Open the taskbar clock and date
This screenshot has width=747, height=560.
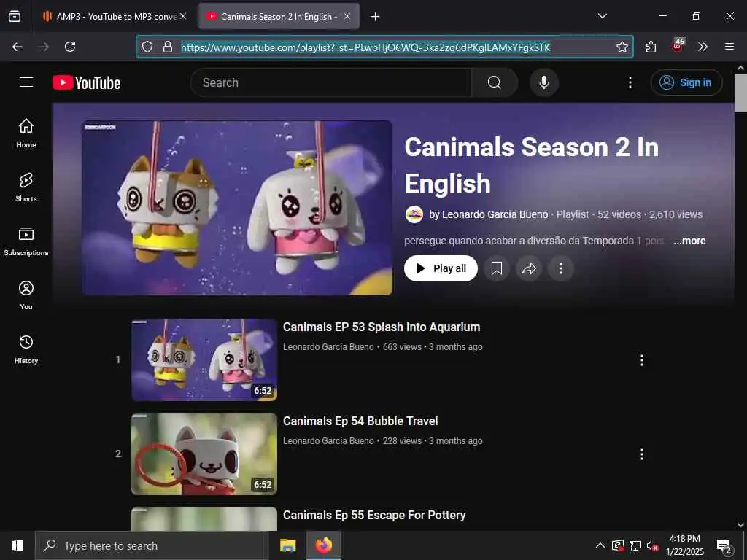tap(684, 545)
